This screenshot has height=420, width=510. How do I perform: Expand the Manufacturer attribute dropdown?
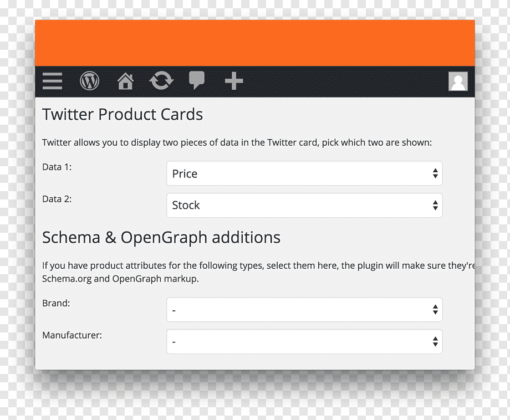tap(304, 341)
